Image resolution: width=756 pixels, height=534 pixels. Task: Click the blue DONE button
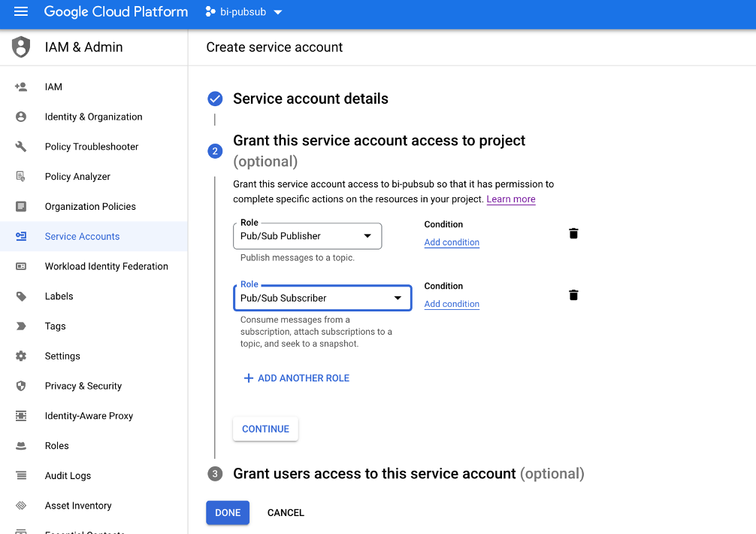(228, 513)
